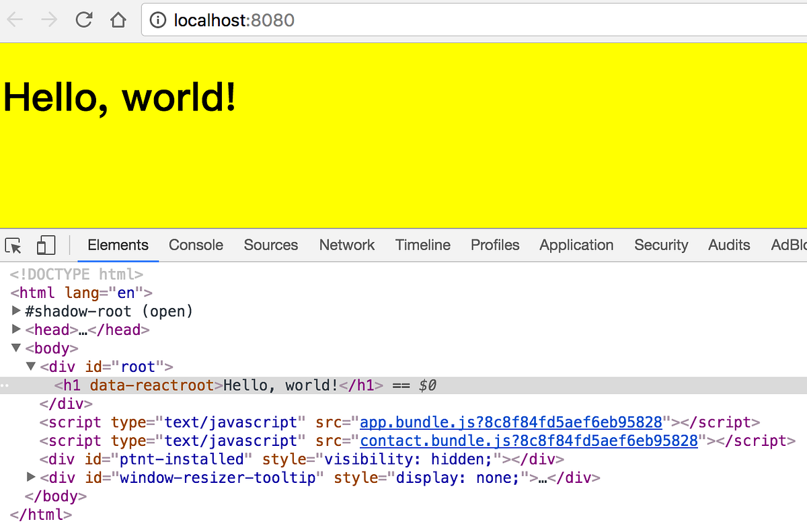This screenshot has width=807, height=532.
Task: Expand the head element node
Action: click(16, 330)
